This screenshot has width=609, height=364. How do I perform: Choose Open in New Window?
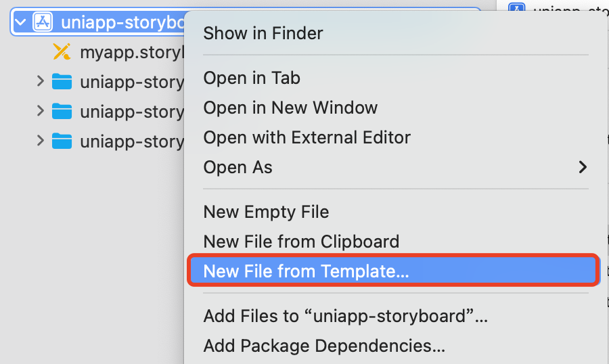(290, 108)
